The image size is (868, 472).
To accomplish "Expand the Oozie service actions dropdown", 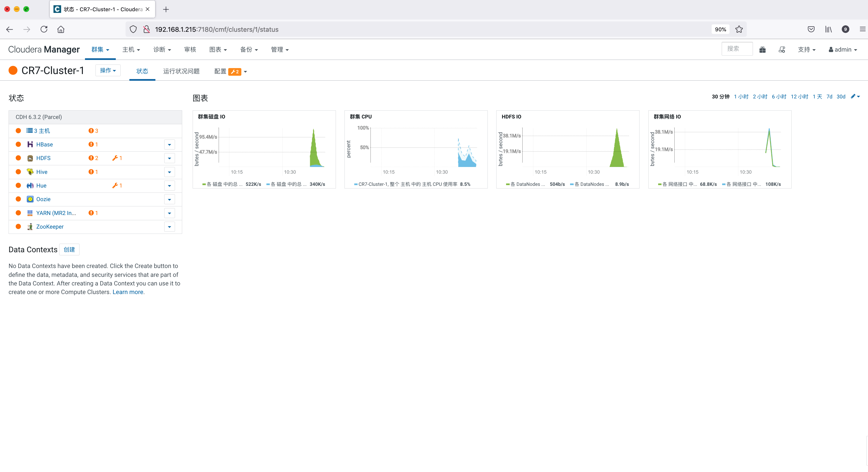I will click(169, 199).
